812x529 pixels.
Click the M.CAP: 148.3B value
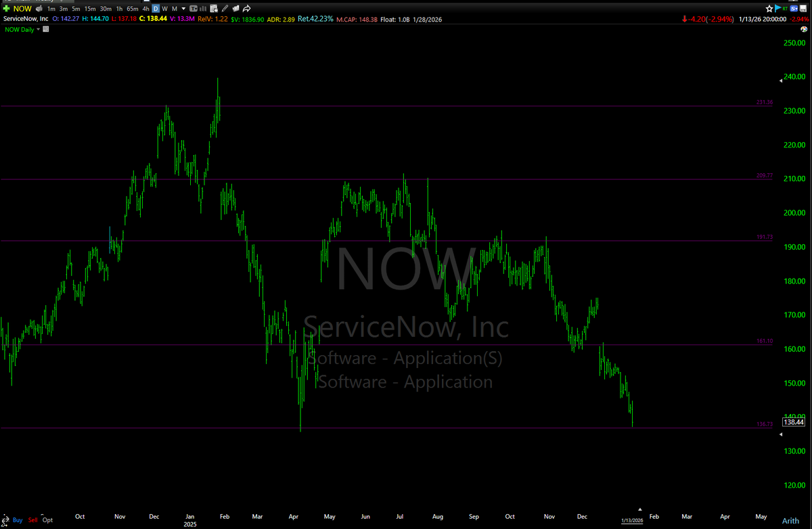click(359, 19)
